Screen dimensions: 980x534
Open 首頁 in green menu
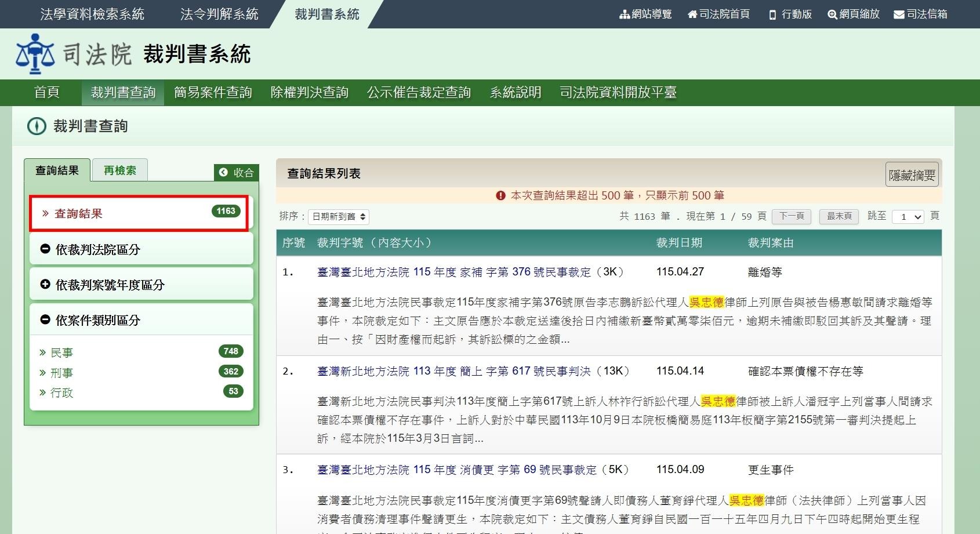coord(46,92)
